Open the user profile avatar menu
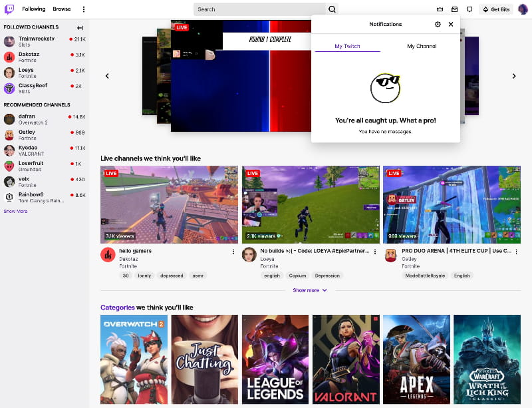 click(x=523, y=9)
